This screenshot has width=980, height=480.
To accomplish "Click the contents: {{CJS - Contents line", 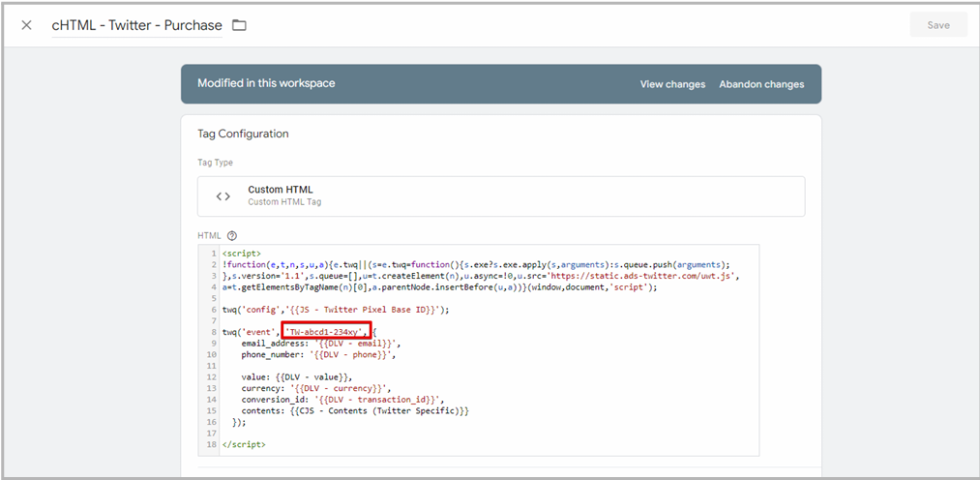I will (x=355, y=410).
